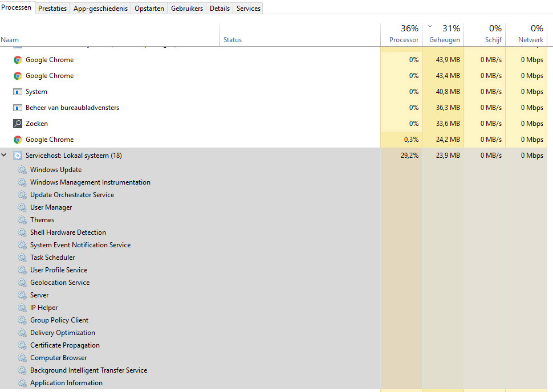
Task: Open the App-geschiedenis tab
Action: (x=100, y=9)
